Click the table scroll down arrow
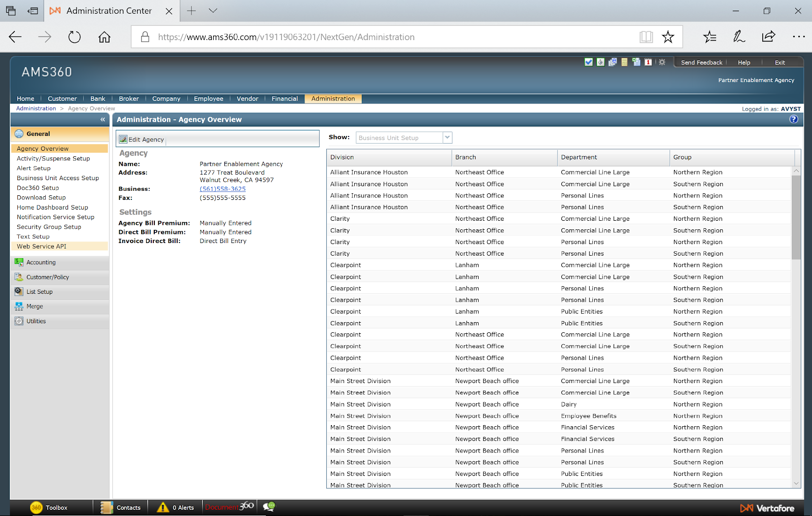Screen dimensions: 812x516 click(796, 484)
